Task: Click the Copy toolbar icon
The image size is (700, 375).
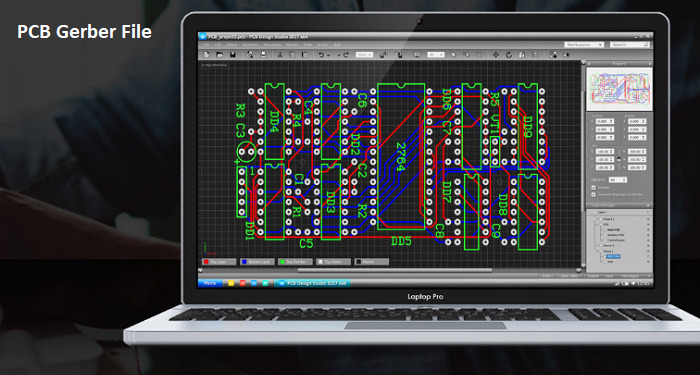Action: point(292,54)
